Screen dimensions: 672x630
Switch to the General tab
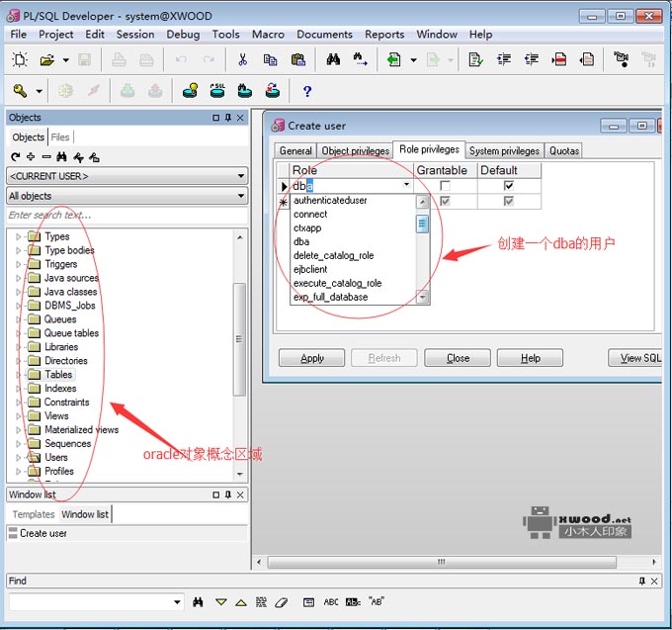tap(295, 151)
